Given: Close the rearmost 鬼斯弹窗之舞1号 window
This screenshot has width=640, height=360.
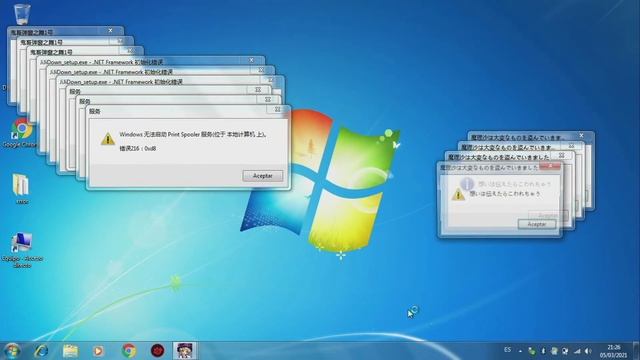Looking at the screenshot, I should (110, 31).
